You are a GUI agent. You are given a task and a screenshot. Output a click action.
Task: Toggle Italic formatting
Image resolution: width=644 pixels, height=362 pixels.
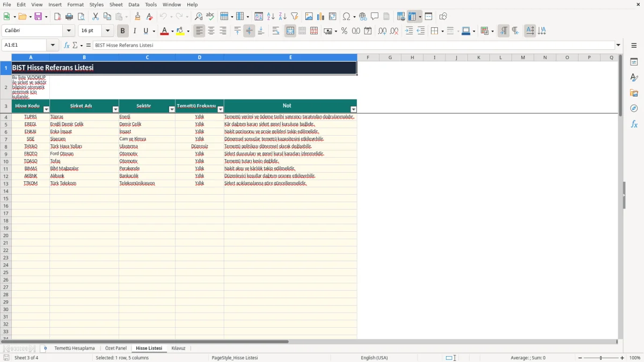(x=135, y=31)
